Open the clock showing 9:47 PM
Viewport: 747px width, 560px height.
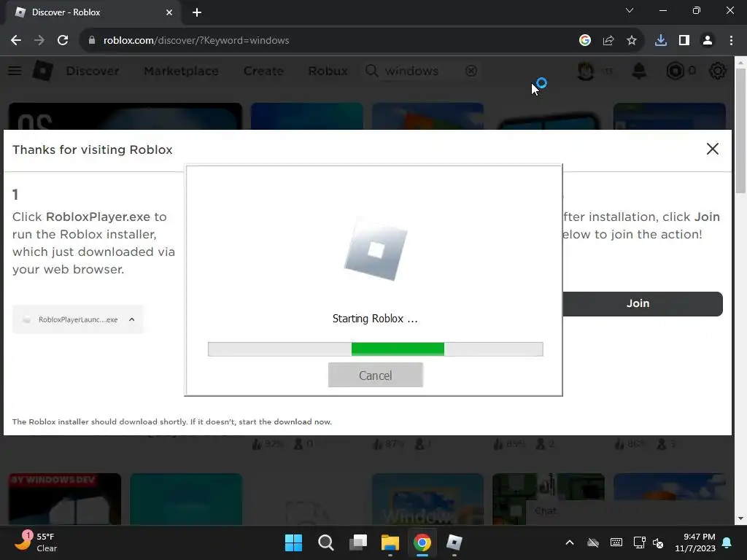[x=695, y=542]
